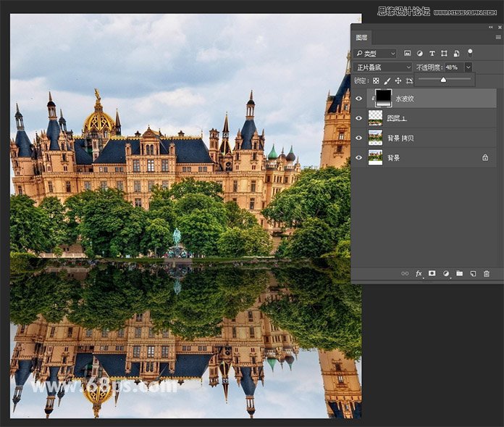Click the clipping mask arrow on 水波纹
This screenshot has height=427, width=504.
pyautogui.click(x=372, y=99)
